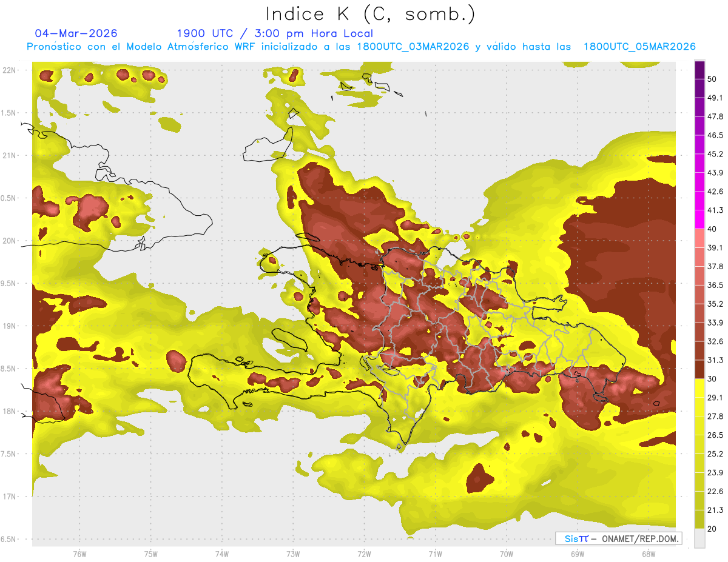
Task: Pick the dark purple swatch above 50
Action: [x=699, y=70]
